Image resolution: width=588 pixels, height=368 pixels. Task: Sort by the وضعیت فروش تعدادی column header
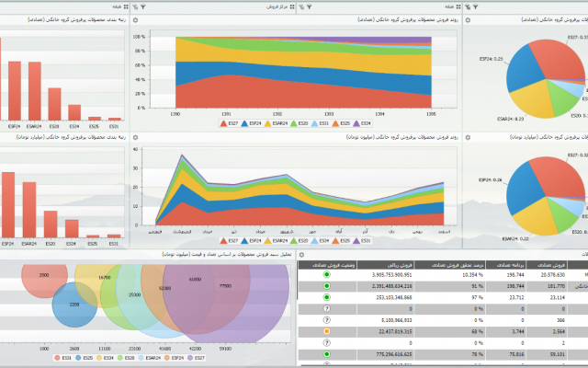tap(327, 265)
